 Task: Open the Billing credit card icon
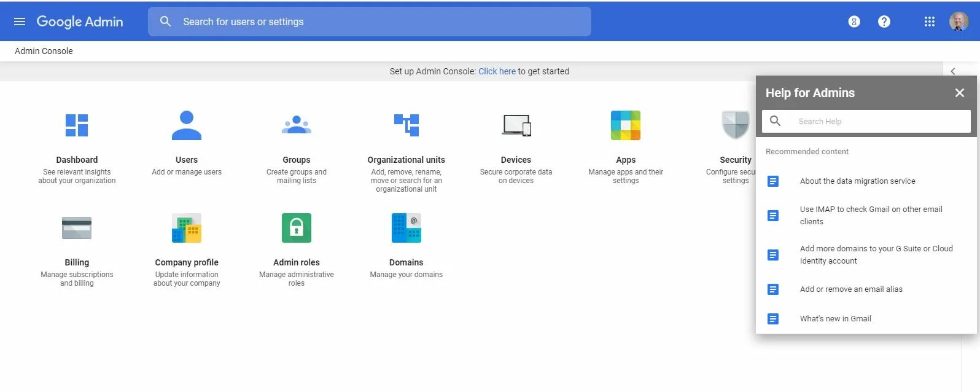point(77,228)
